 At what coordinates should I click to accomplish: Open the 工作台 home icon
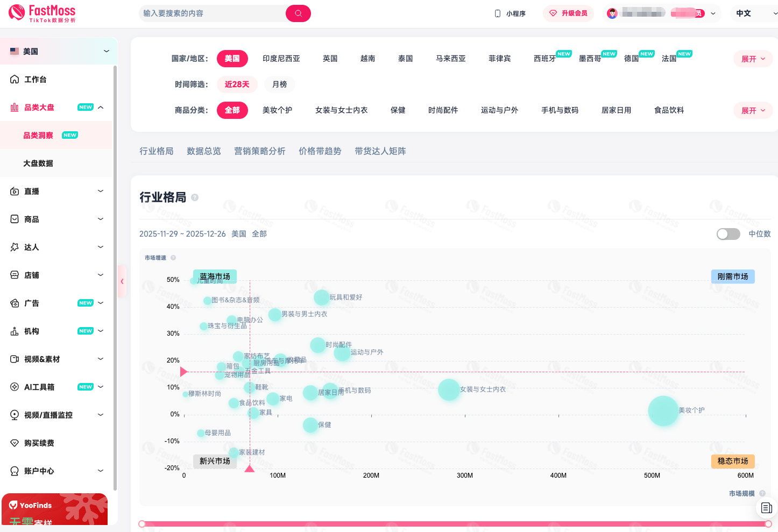(15, 80)
